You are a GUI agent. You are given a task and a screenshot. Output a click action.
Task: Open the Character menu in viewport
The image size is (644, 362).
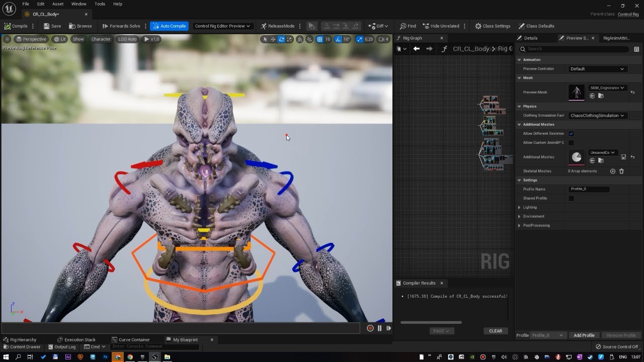[101, 39]
